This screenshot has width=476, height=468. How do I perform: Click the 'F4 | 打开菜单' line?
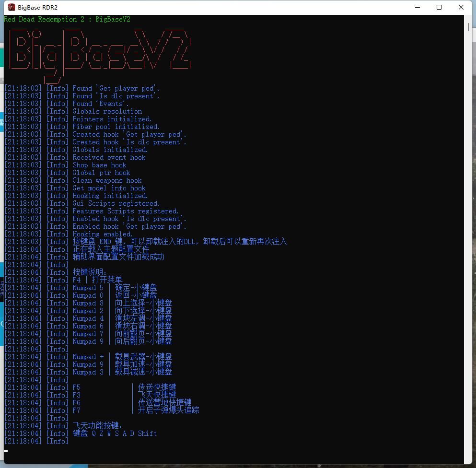[x=63, y=280]
